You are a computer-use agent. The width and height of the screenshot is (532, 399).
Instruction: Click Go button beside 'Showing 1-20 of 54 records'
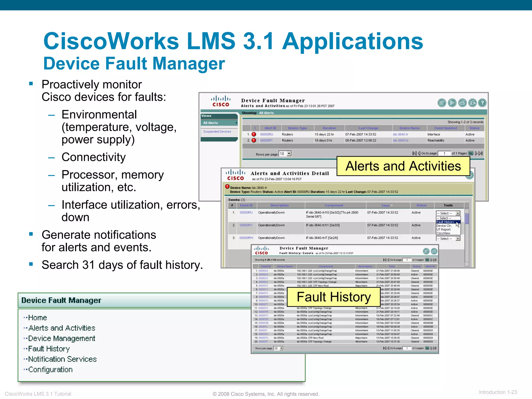tap(427, 260)
